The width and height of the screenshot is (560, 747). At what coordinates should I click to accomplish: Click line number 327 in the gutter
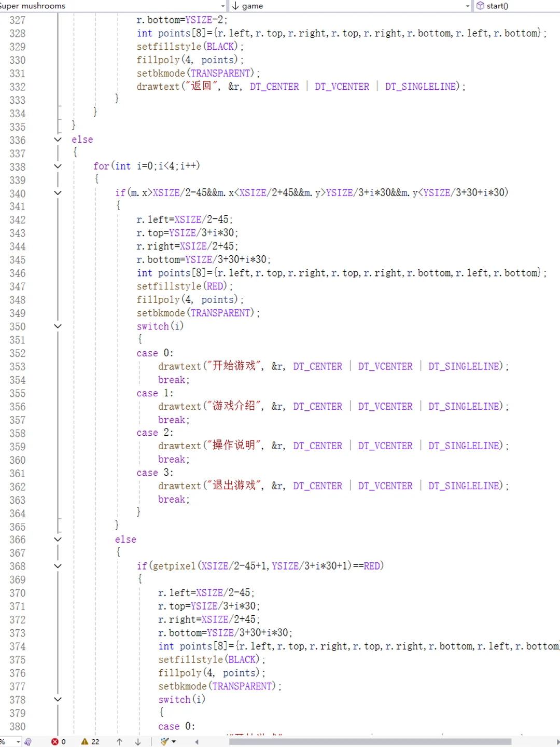click(17, 20)
